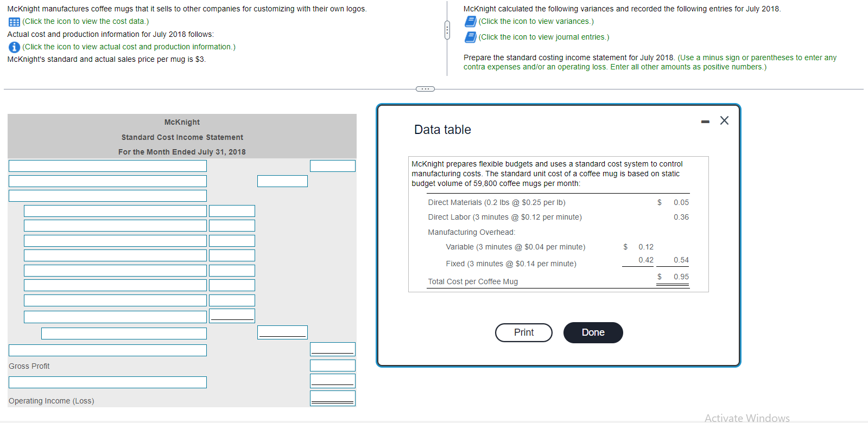Click the Variable overhead row text
This screenshot has height=423, width=868.
tap(516, 247)
